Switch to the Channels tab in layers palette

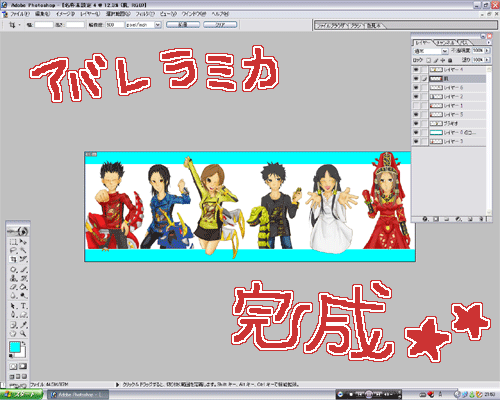click(445, 42)
